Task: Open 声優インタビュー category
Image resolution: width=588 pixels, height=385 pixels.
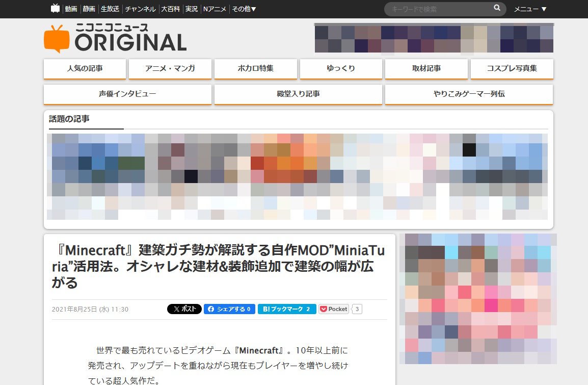Action: point(127,94)
